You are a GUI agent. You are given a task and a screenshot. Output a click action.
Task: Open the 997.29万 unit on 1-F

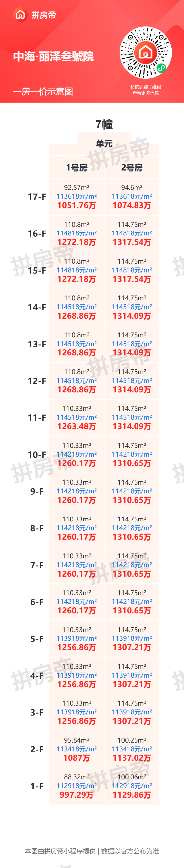coord(77,786)
